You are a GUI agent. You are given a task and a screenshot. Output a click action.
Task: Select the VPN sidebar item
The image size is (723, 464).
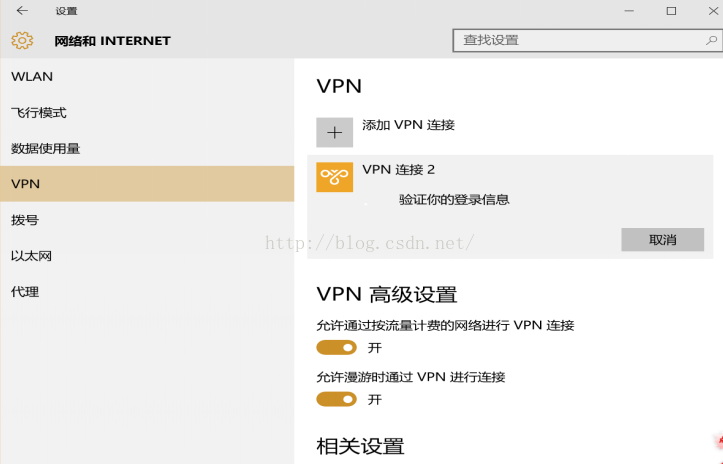tap(147, 184)
